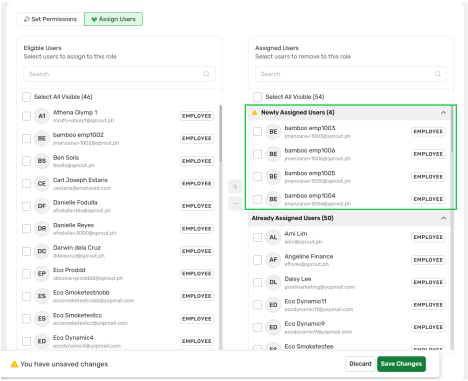The width and height of the screenshot is (468, 381).
Task: Click the plus icon to assign selected users
Action: point(235,186)
